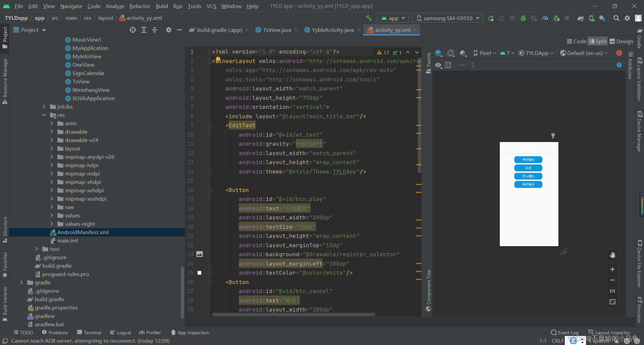
Task: Open the AVD/Device Manager toolbar icon
Action: 592,18
